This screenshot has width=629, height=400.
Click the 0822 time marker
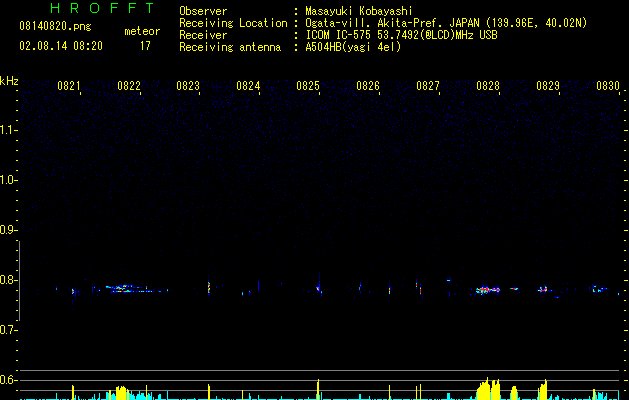[129, 86]
